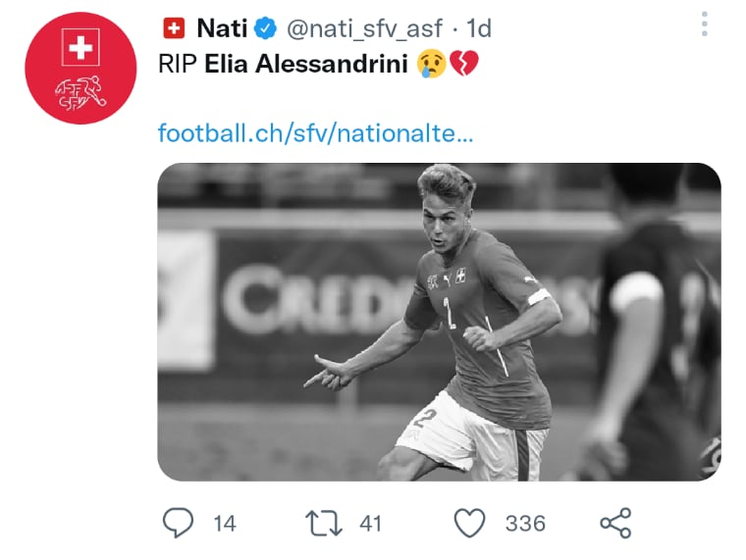Open the Nati display name
This screenshot has width=746, height=560.
222,28
